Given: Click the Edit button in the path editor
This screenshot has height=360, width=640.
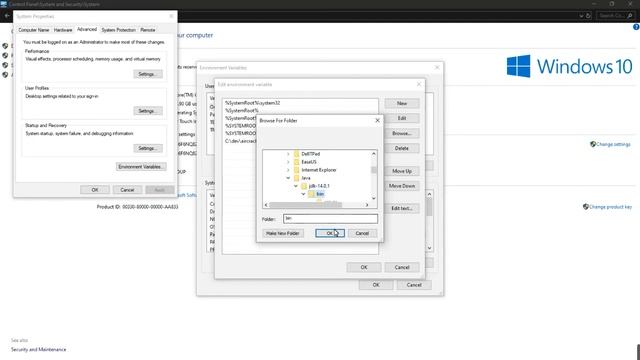Looking at the screenshot, I should click(x=402, y=118).
